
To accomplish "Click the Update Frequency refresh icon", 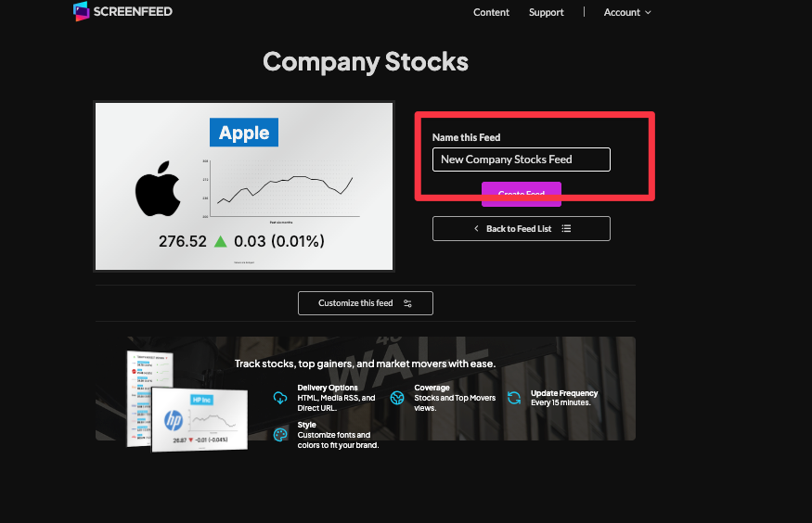I will [514, 398].
